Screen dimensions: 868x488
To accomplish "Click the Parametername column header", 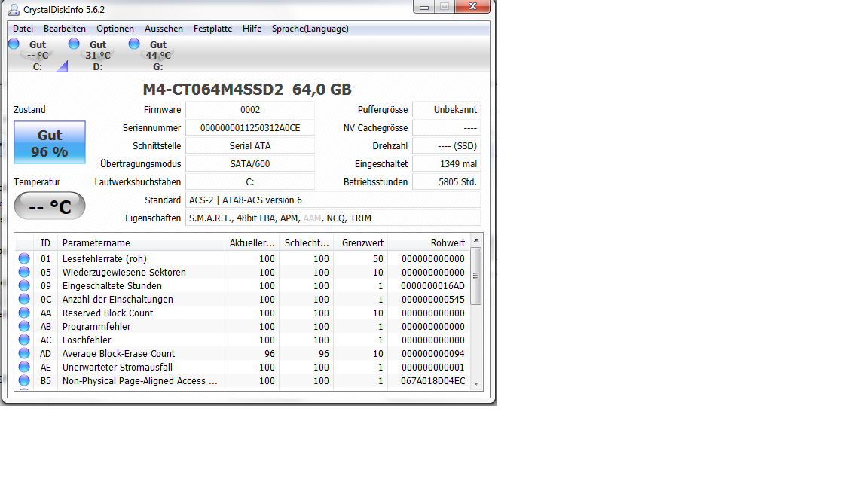I will [x=141, y=243].
